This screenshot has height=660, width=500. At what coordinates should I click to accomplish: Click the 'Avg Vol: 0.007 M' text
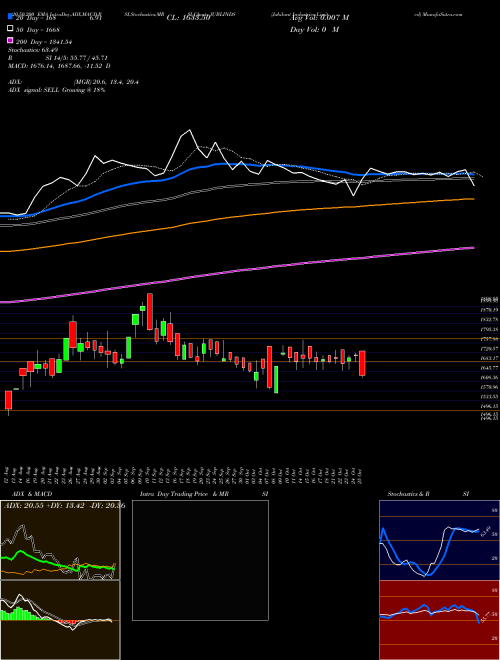[319, 18]
